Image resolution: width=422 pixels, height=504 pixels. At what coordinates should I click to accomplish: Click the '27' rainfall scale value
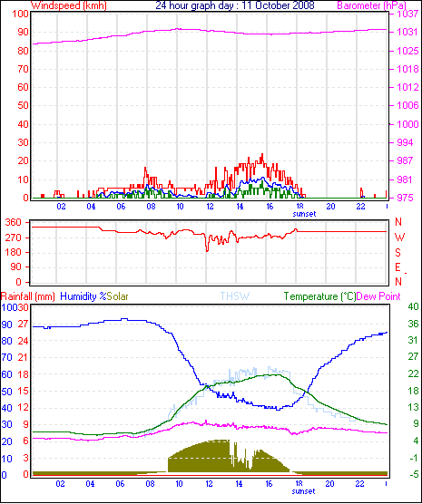coord(24,324)
